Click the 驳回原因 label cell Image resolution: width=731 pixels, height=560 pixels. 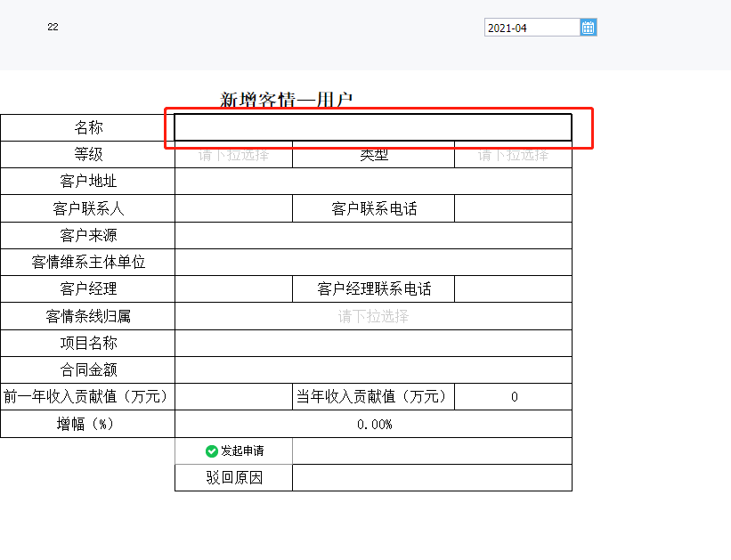[x=233, y=478]
